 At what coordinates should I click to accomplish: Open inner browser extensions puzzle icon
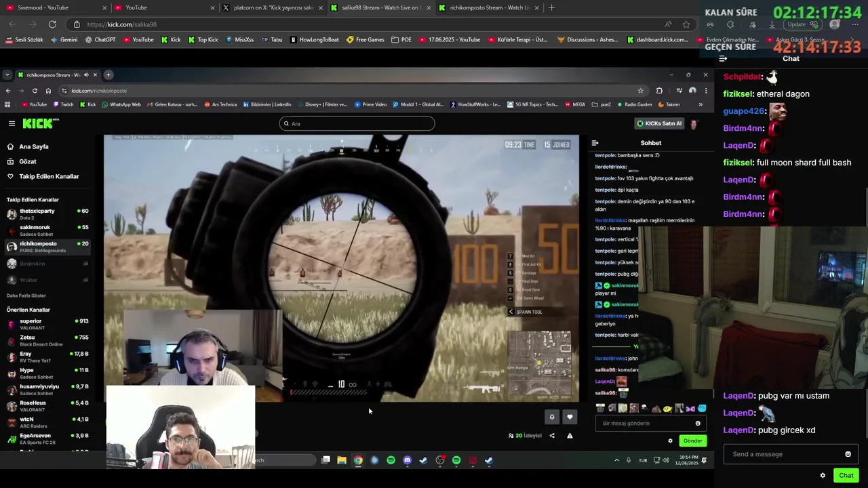click(659, 91)
